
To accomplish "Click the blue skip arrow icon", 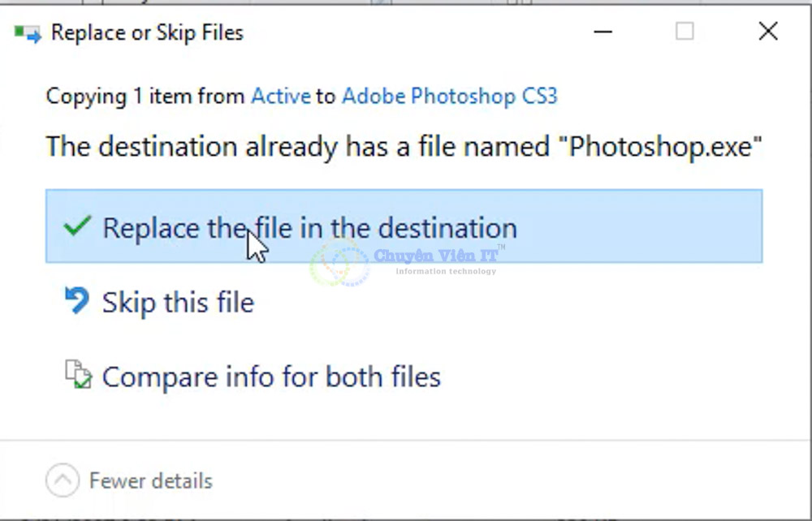I will [x=76, y=299].
